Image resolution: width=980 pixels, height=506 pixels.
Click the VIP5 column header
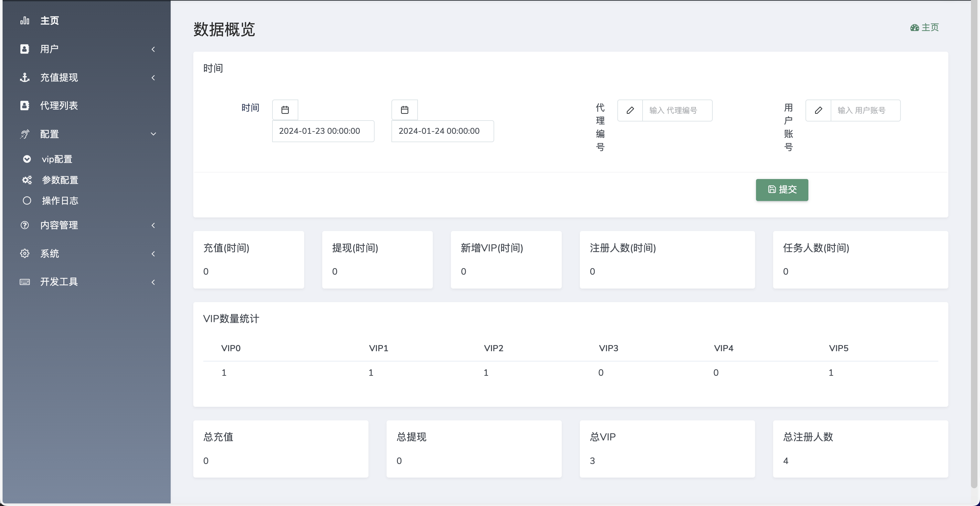[x=838, y=348]
